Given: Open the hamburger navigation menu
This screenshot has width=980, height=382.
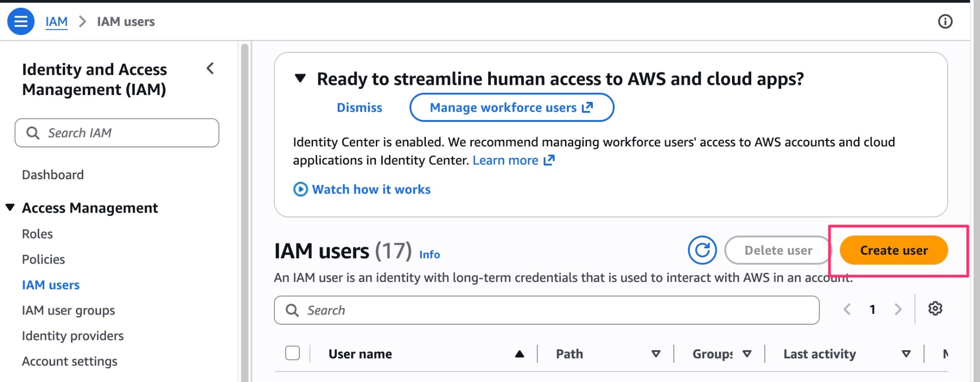Looking at the screenshot, I should pos(21,22).
